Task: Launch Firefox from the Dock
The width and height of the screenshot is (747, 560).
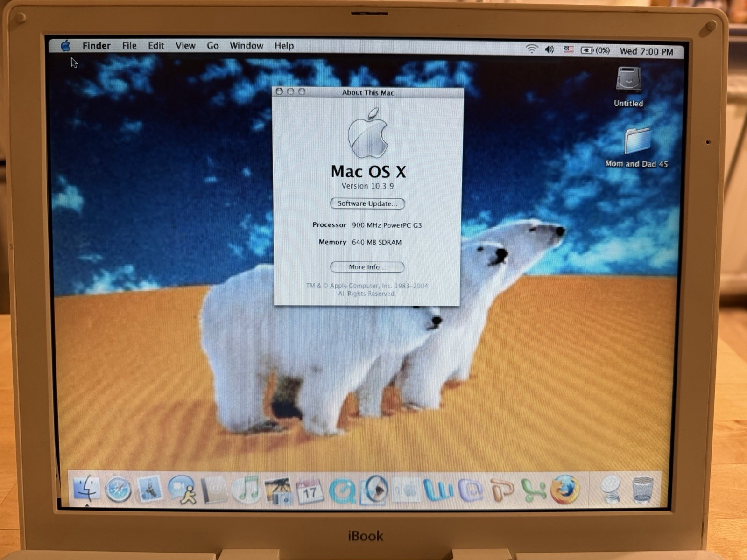Action: click(565, 490)
